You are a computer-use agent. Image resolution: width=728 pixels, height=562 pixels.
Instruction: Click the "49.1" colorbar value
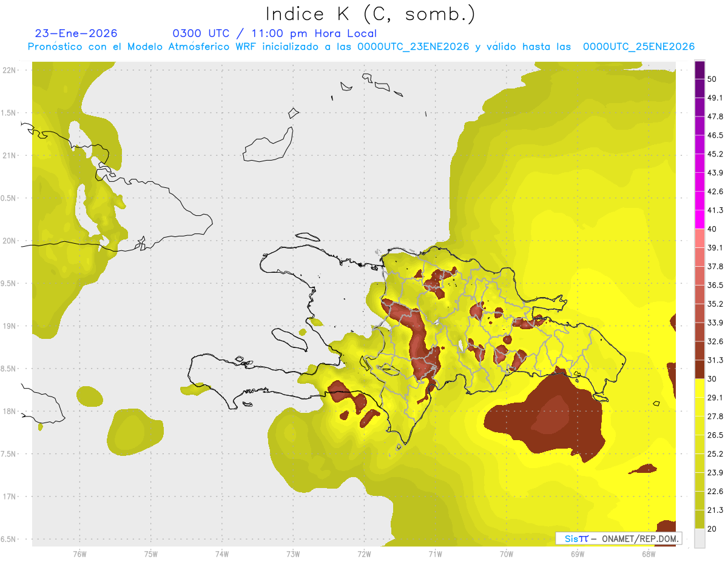(715, 98)
